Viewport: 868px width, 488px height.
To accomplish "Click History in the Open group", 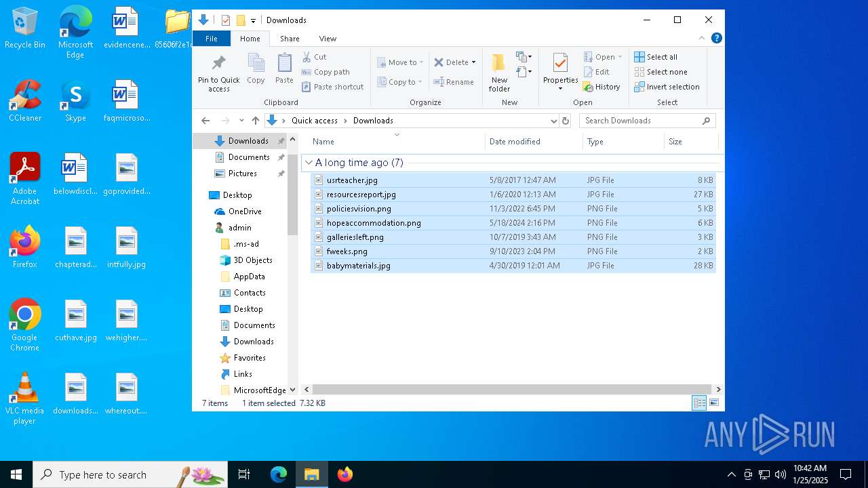I will click(601, 87).
